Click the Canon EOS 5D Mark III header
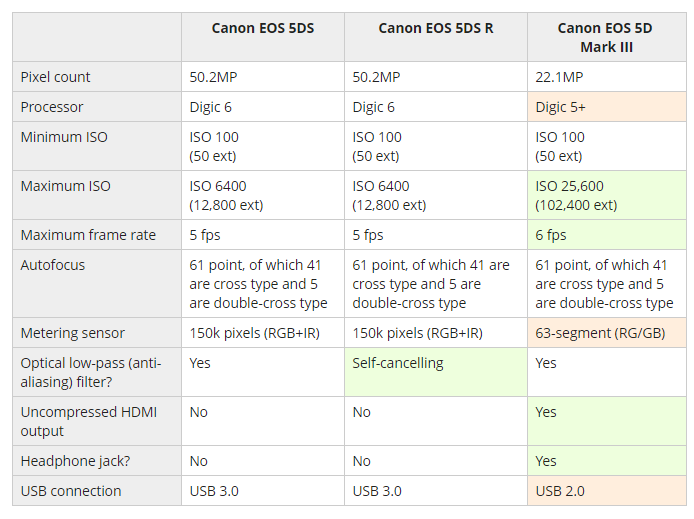The image size is (694, 519). pos(607,37)
